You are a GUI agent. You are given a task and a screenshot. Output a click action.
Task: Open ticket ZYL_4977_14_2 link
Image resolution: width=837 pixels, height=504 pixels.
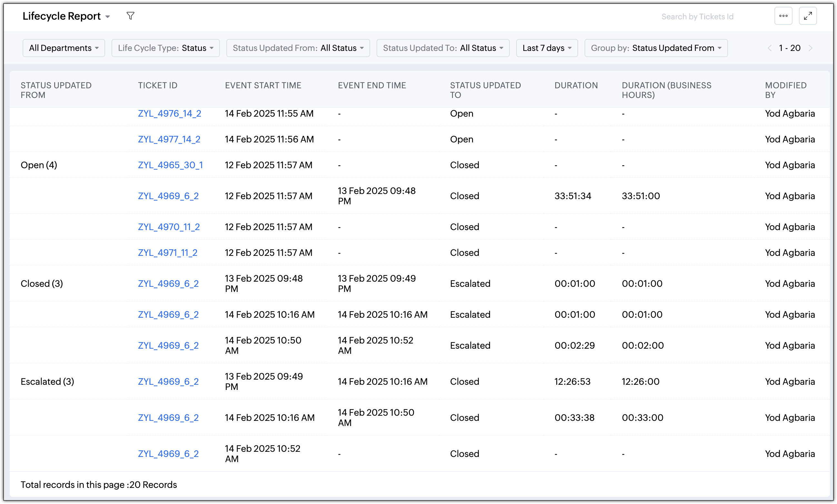pyautogui.click(x=169, y=139)
